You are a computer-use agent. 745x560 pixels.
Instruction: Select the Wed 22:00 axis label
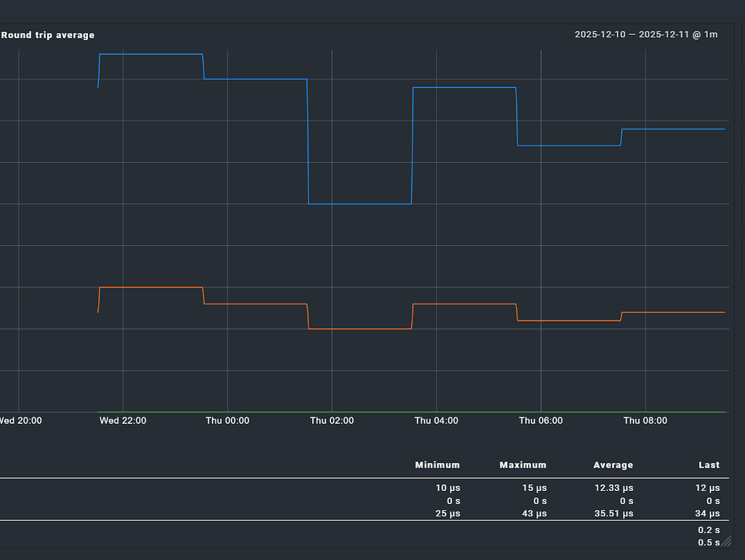122,420
